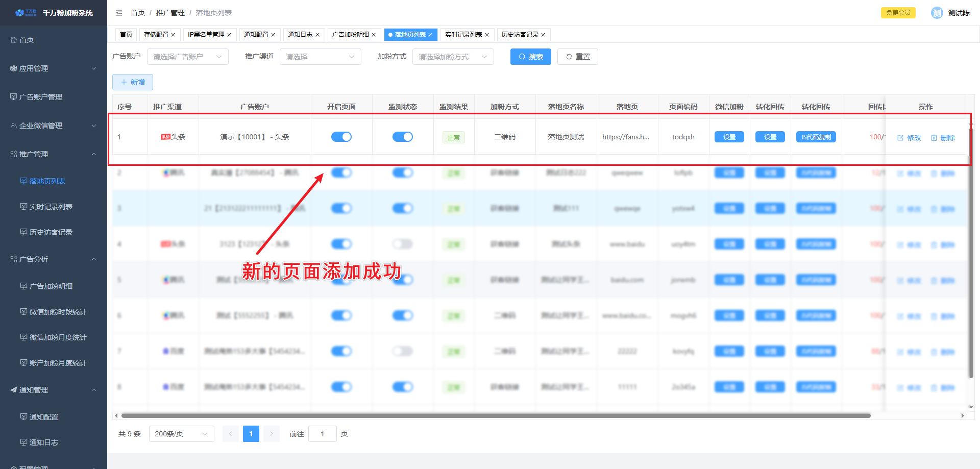Close the 存储配置 tab with its X

click(173, 35)
